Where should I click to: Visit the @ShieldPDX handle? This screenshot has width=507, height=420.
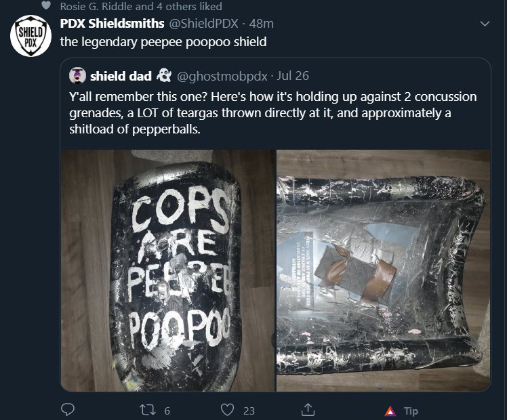point(204,24)
